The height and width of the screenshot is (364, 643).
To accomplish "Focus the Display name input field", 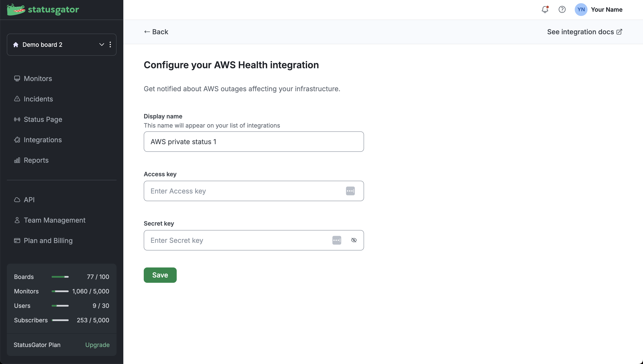I will (x=253, y=142).
